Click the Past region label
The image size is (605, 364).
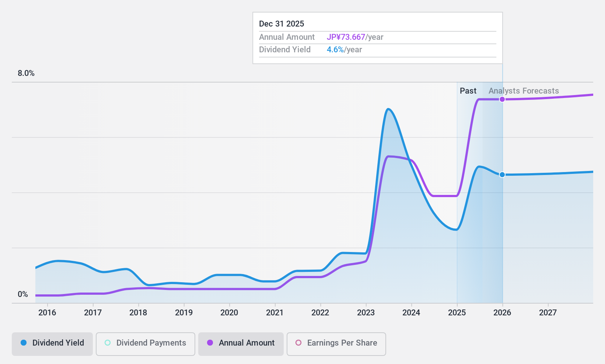pyautogui.click(x=468, y=91)
